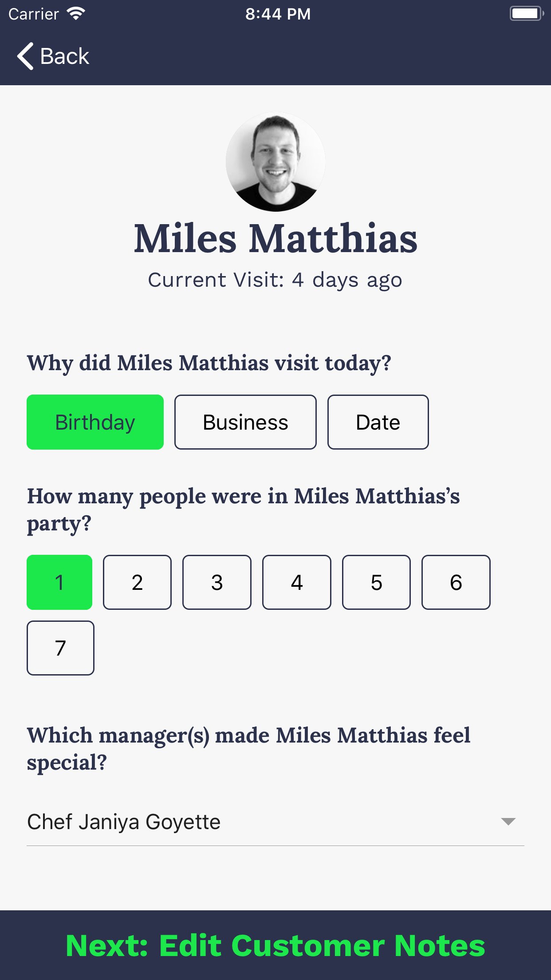The height and width of the screenshot is (980, 551).
Task: Pick party size 6
Action: click(456, 582)
